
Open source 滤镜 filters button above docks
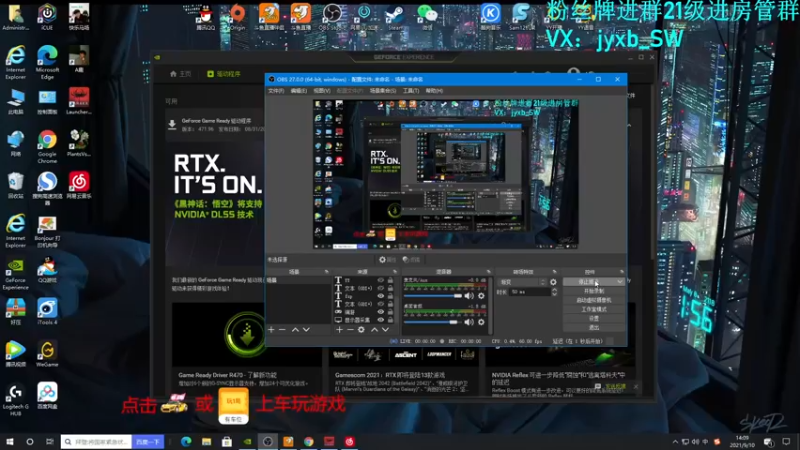click(x=411, y=260)
